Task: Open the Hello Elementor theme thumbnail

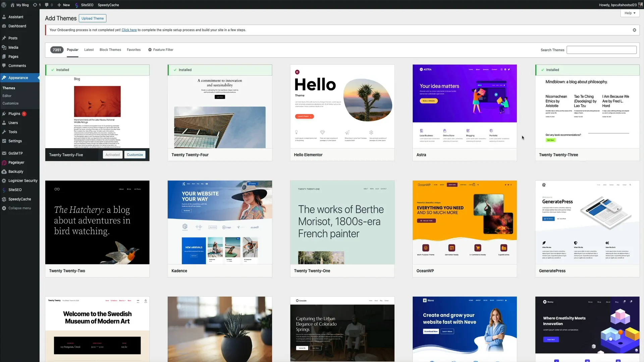Action: (342, 106)
